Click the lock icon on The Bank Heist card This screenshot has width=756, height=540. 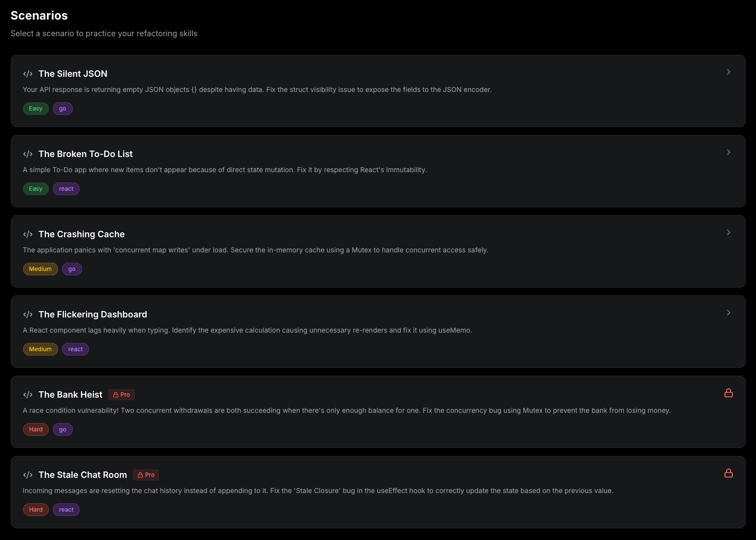pos(728,393)
